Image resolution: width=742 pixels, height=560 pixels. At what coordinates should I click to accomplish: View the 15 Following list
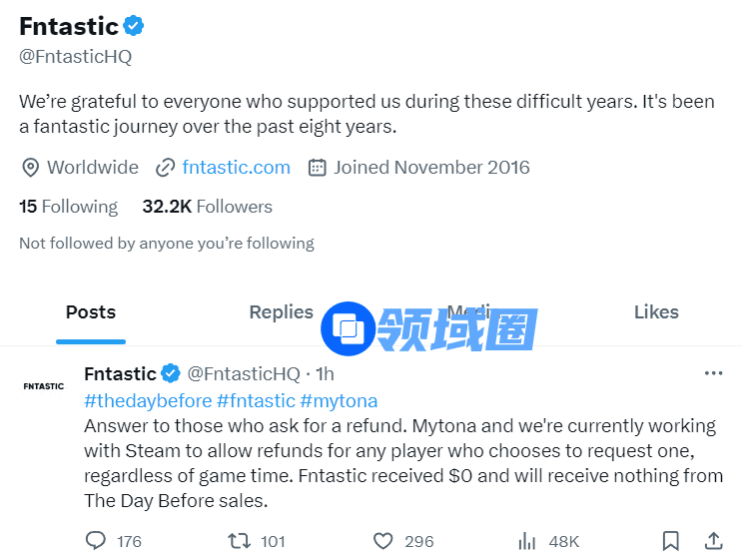pos(68,207)
